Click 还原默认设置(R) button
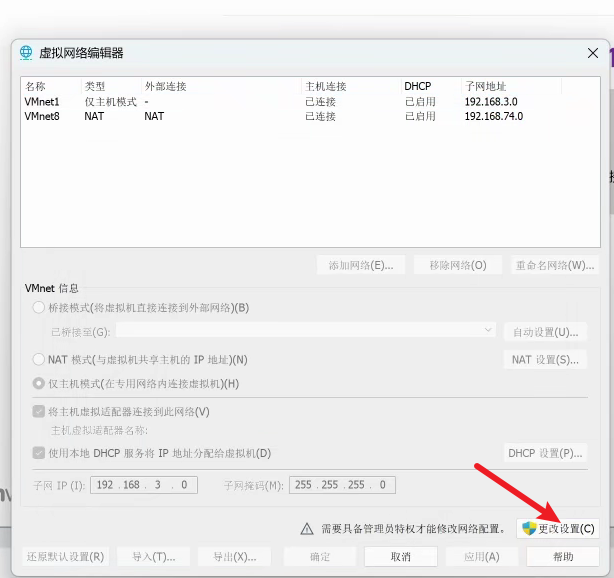 (65, 556)
